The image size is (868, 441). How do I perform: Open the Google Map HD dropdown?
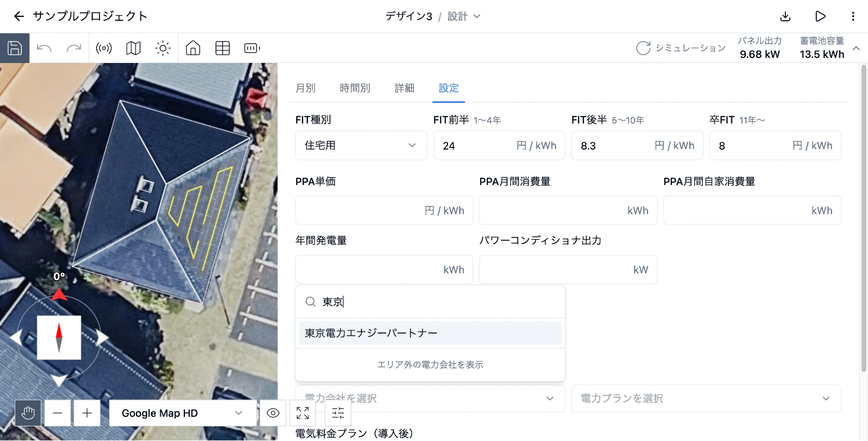tap(182, 413)
